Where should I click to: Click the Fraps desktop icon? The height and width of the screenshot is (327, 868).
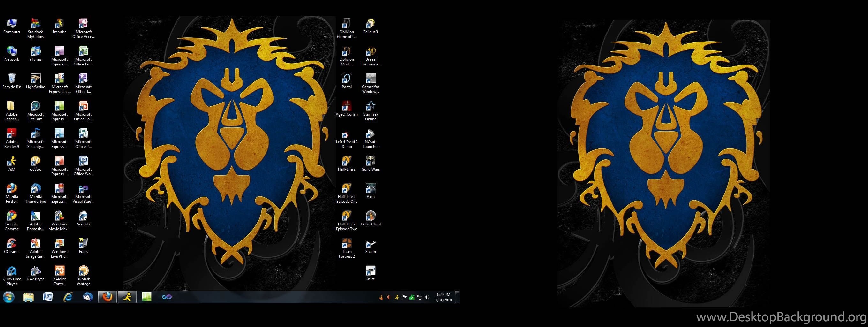(83, 246)
